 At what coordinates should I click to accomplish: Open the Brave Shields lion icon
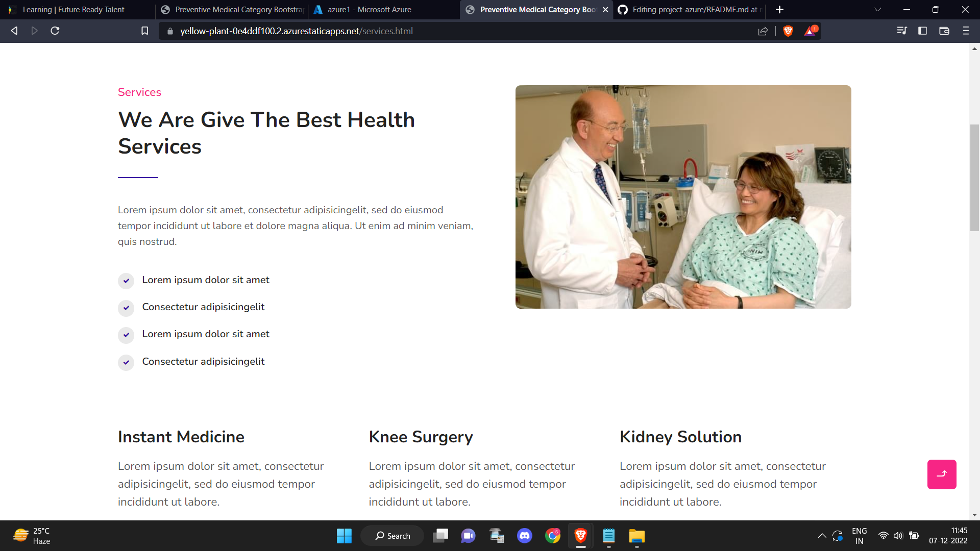click(x=788, y=31)
